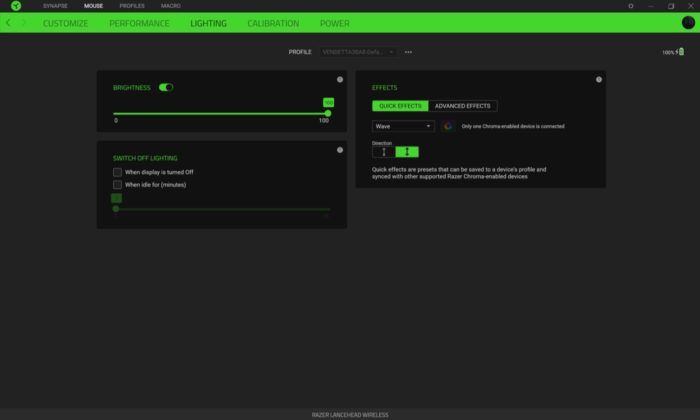
Task: Toggle the Brightness switch
Action: point(166,87)
